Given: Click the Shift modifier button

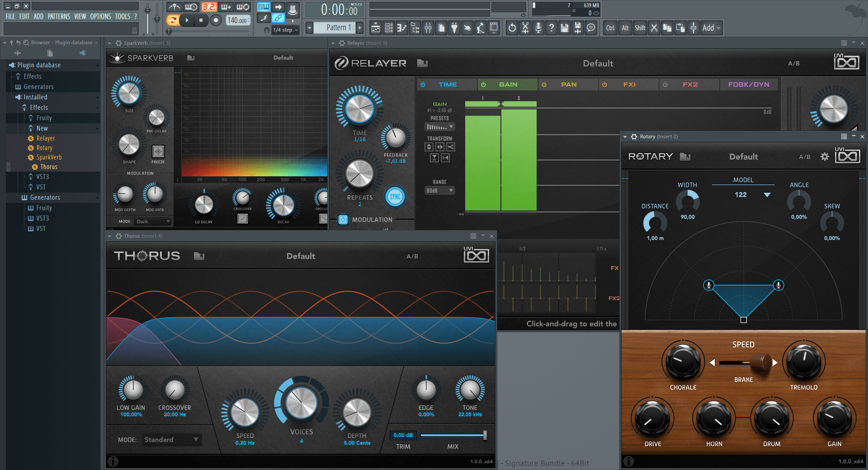Looking at the screenshot, I should pos(640,28).
